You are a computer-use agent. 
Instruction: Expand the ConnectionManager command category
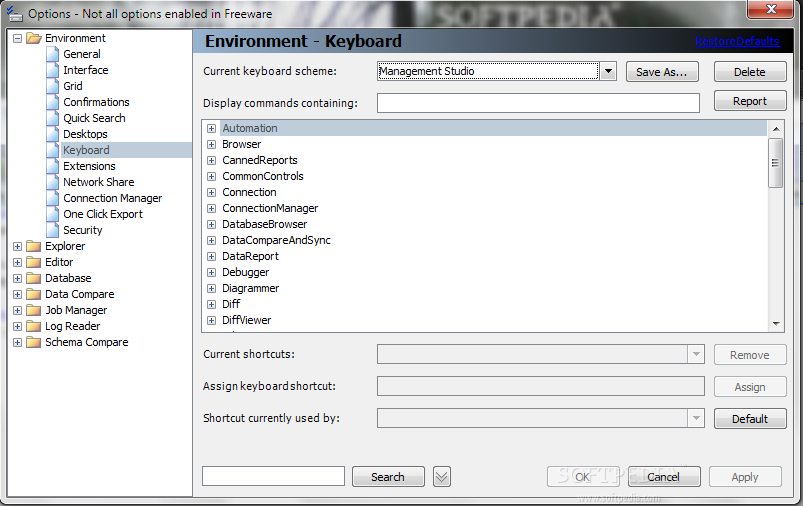click(212, 208)
